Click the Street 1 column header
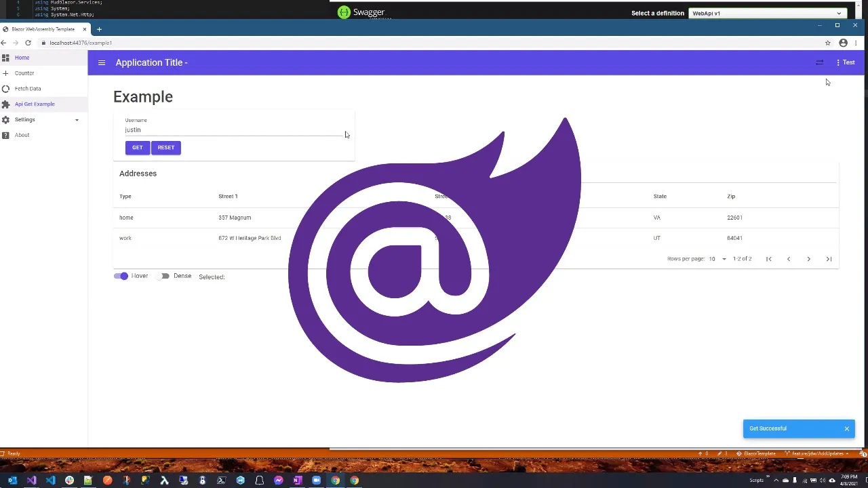 click(x=228, y=197)
